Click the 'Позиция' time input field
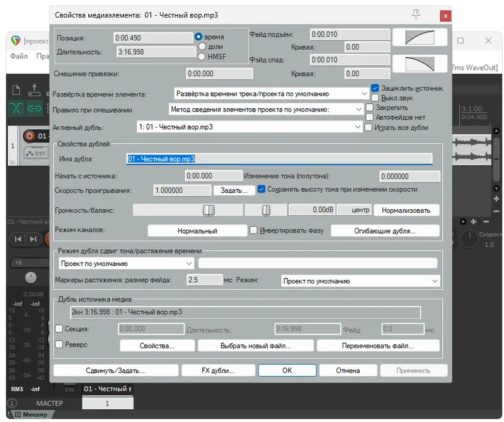The image size is (504, 422). pyautogui.click(x=153, y=38)
